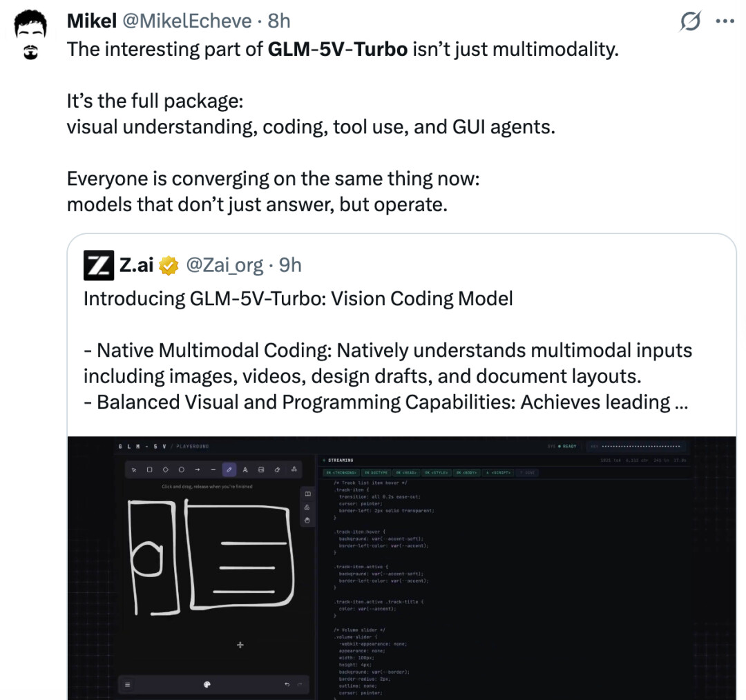Image resolution: width=746 pixels, height=700 pixels.
Task: Click the 8h timestamp on Mikel's post
Action: (279, 21)
